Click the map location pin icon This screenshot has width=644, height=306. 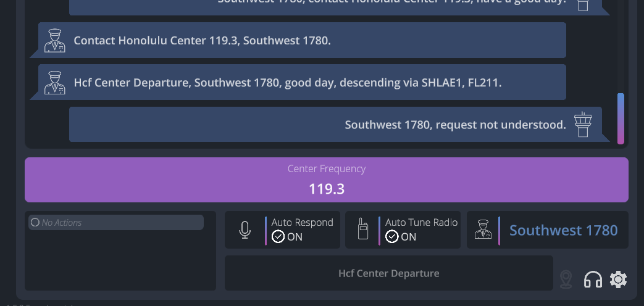click(x=566, y=279)
